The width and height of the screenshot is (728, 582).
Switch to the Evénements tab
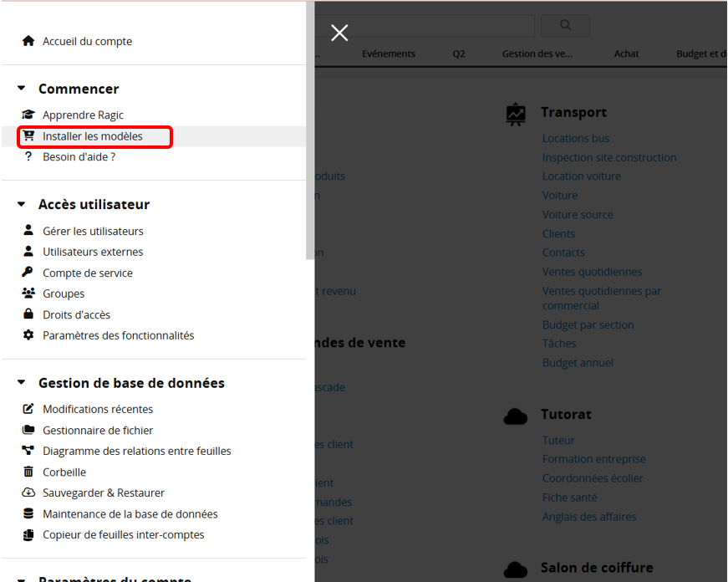(389, 54)
